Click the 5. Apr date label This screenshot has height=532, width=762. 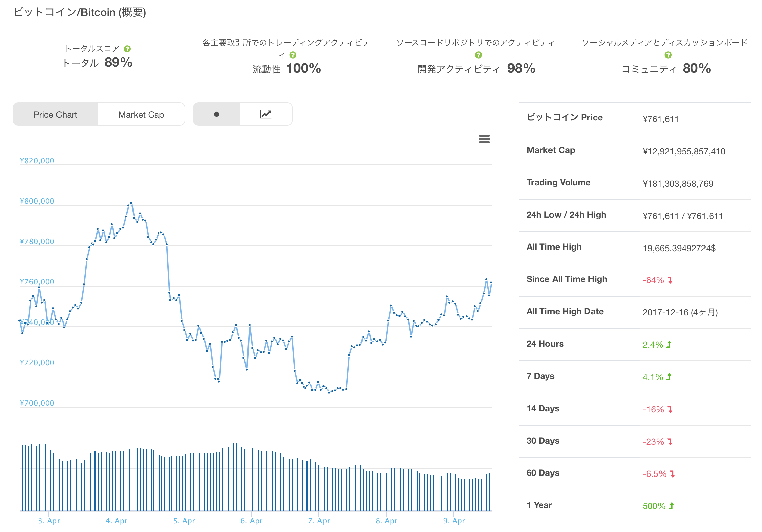click(184, 521)
